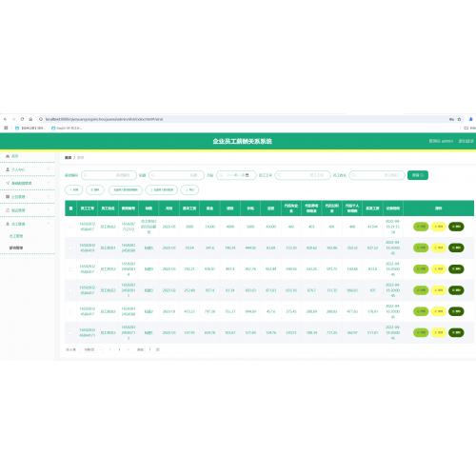Click the dark green delete button in first row
The image size is (476, 476).
point(456,227)
